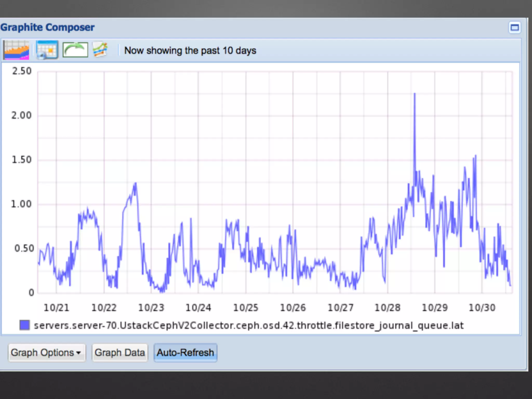
Task: Click the 0.50 y-axis value label
Action: pos(24,248)
